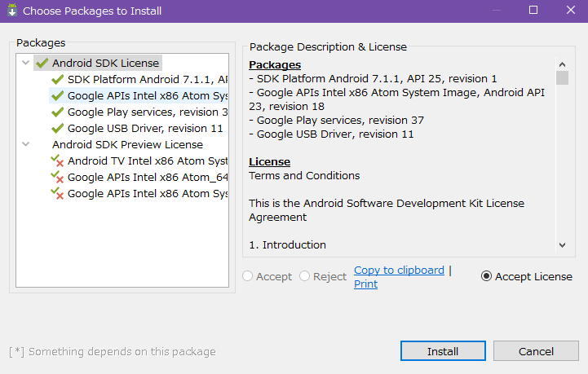Collapse the Android SDK License group
This screenshot has height=374, width=588.
coord(25,63)
